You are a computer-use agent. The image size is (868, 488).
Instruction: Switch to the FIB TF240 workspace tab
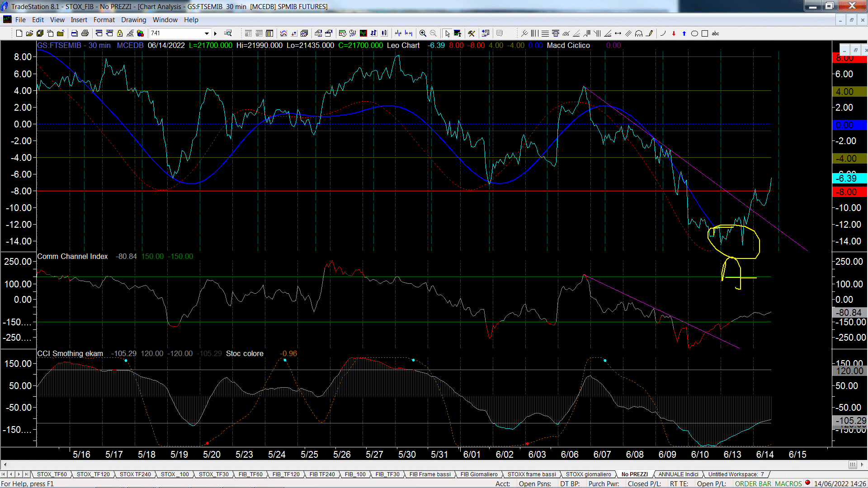point(322,474)
